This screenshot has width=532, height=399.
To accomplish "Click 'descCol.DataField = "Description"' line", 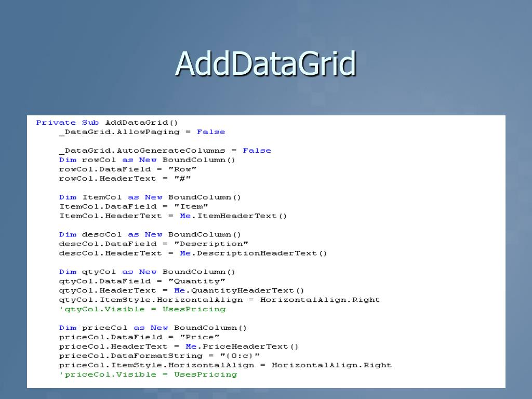I will tap(153, 244).
